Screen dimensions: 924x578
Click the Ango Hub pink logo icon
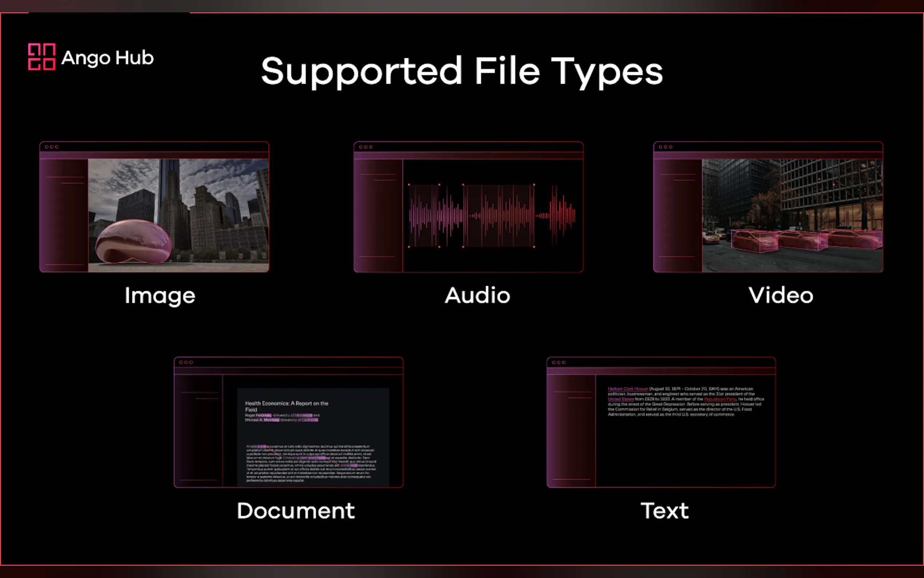pyautogui.click(x=41, y=56)
